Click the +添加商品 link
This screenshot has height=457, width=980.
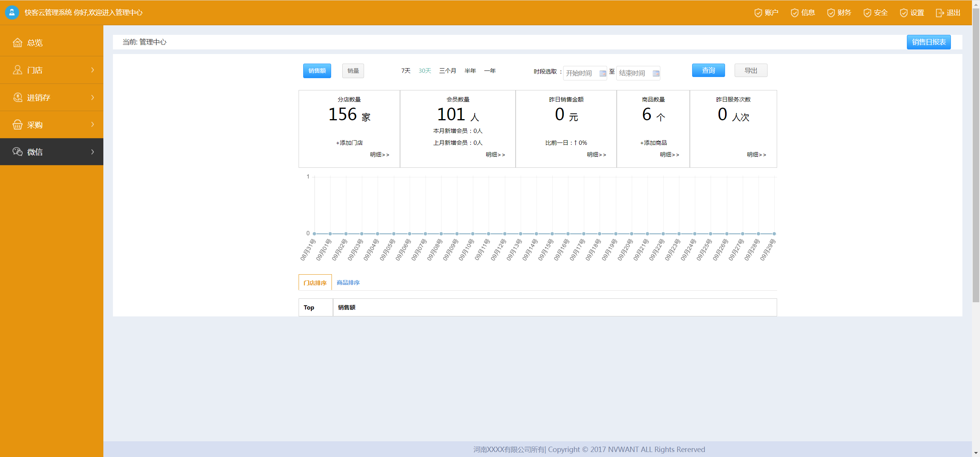coord(653,143)
